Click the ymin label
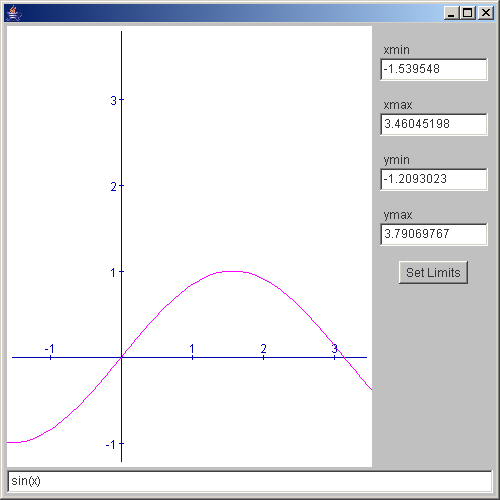Image resolution: width=500 pixels, height=500 pixels. click(x=396, y=160)
